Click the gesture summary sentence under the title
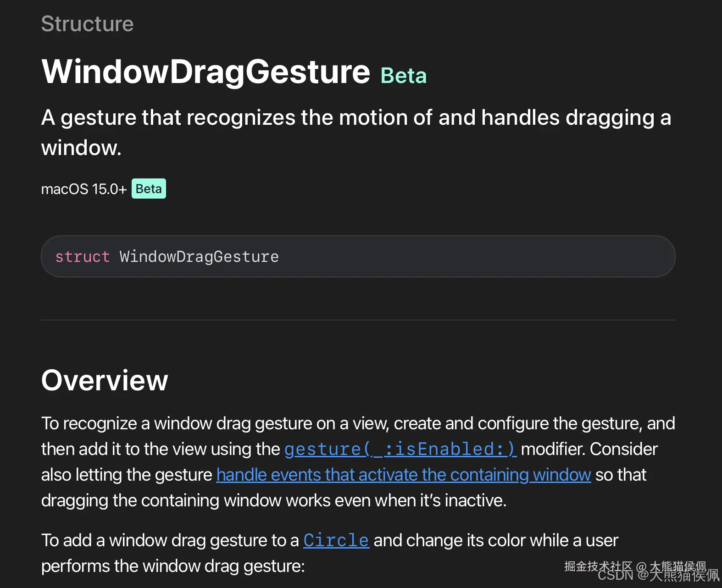This screenshot has width=722, height=588. 356,132
